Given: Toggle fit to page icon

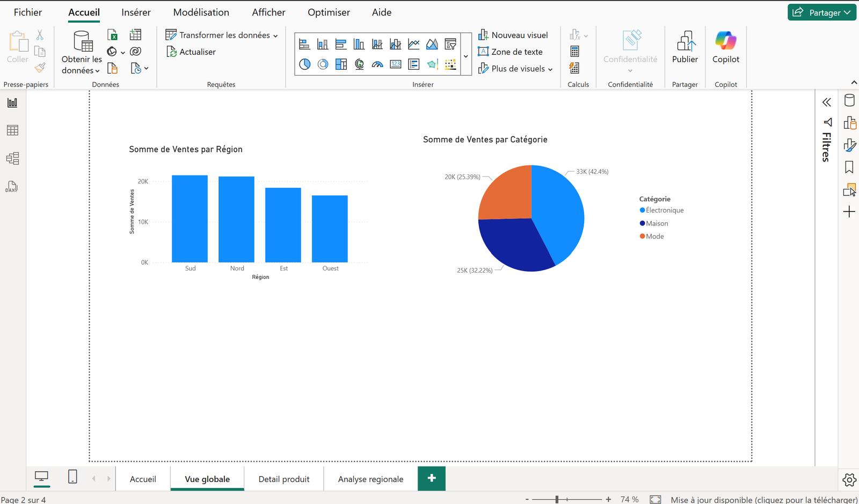Looking at the screenshot, I should [x=656, y=500].
